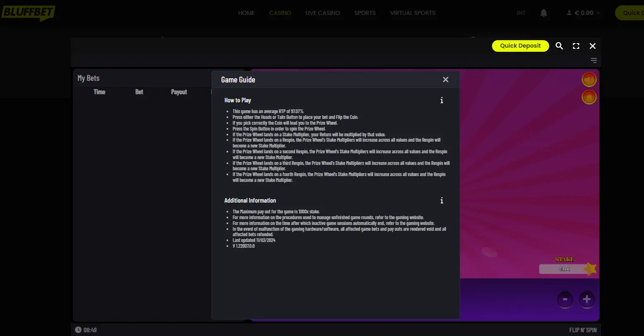Open the VIRTUAL SPORTS menu item
This screenshot has width=644, height=336.
click(x=412, y=13)
